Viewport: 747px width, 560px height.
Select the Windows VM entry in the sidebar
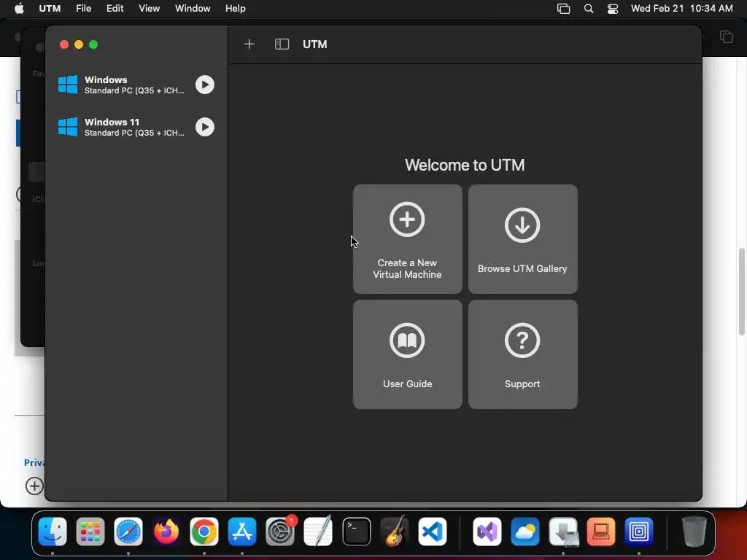[x=136, y=85]
